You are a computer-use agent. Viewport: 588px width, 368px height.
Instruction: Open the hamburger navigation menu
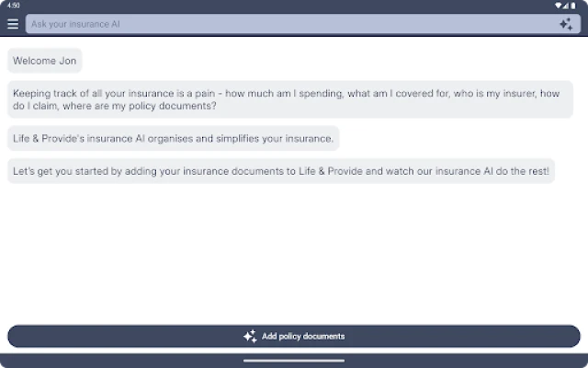pos(13,24)
